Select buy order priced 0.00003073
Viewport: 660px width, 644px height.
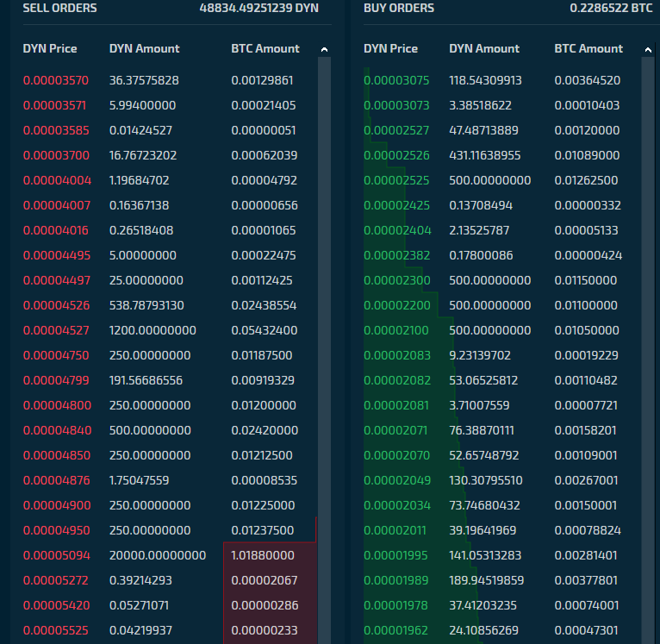pos(502,105)
